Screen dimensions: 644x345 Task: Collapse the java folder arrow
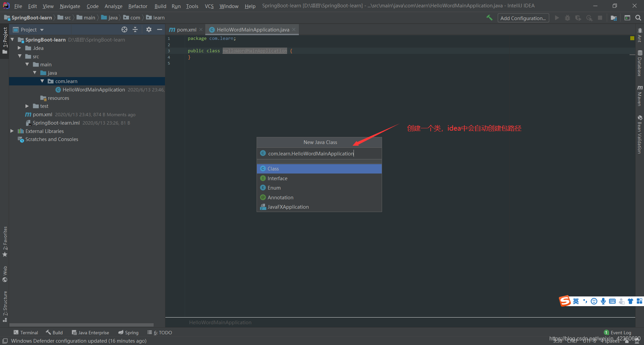pos(35,73)
